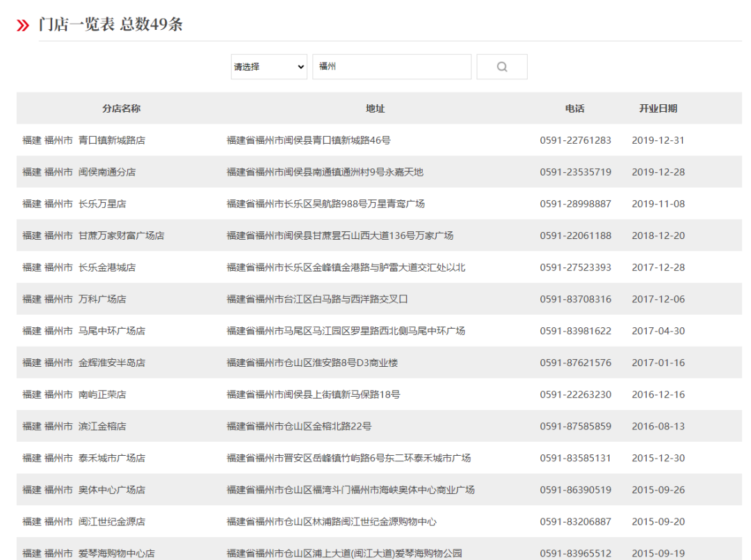Click the 2015-09-26 opening date cell

click(658, 490)
